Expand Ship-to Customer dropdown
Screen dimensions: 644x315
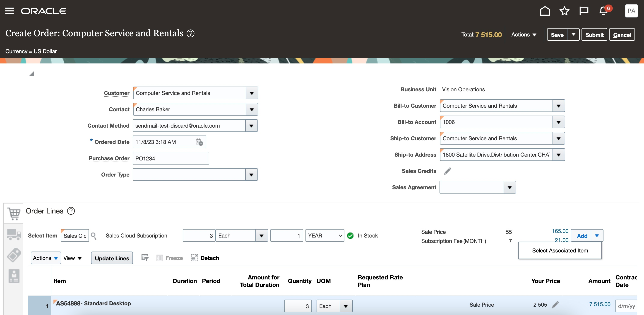[x=558, y=138]
